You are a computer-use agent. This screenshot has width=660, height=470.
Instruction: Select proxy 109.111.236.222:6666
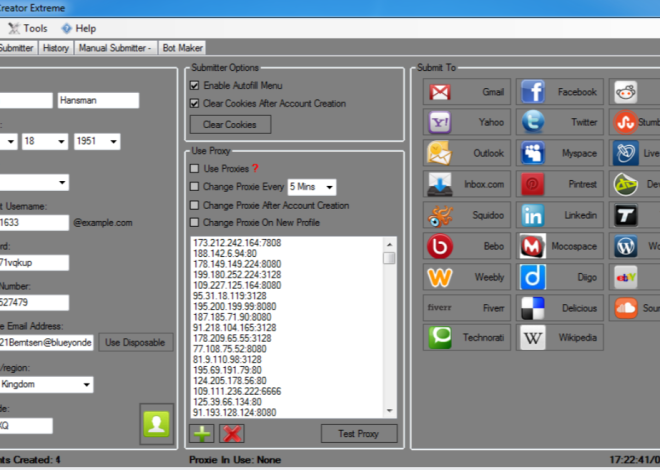click(x=237, y=391)
